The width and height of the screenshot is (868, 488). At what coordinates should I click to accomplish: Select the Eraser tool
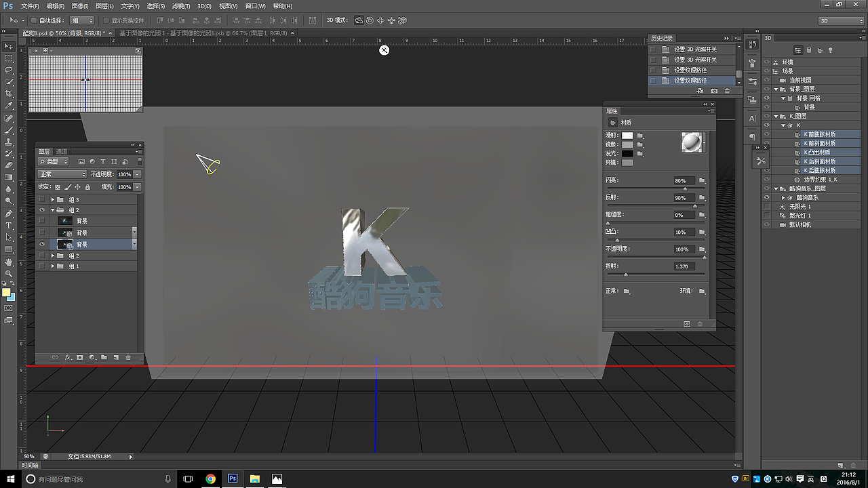(x=9, y=165)
